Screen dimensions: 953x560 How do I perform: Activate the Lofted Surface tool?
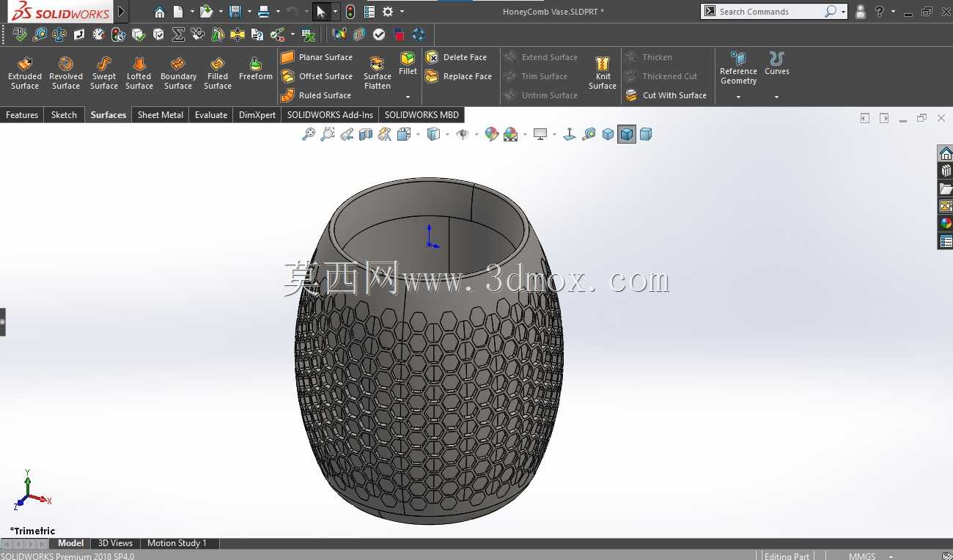[x=139, y=73]
